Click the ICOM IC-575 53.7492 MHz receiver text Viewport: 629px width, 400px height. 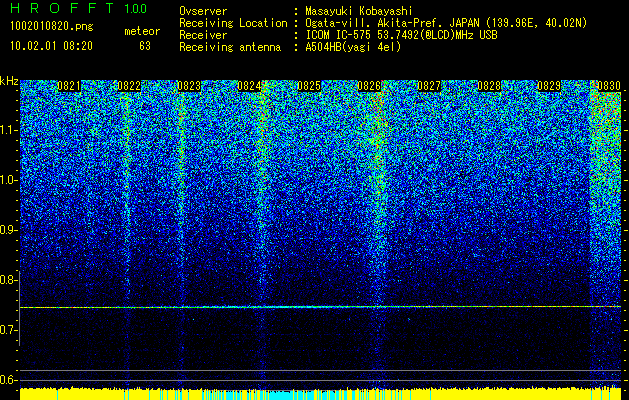coord(402,35)
